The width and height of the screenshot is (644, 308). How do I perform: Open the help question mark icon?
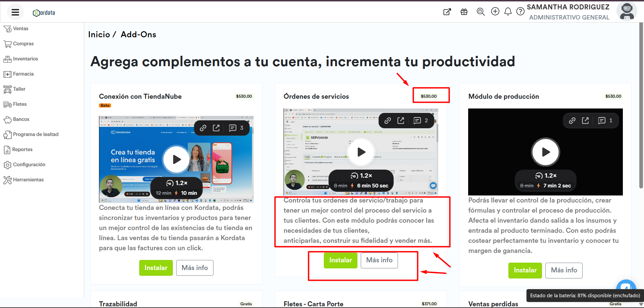pyautogui.click(x=520, y=11)
